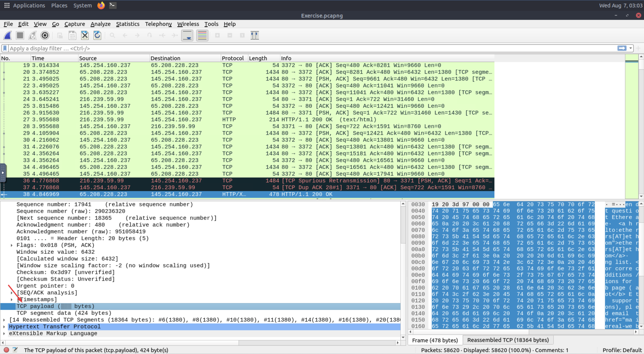Close this capture file icon
This screenshot has width=644, height=354.
tap(85, 35)
